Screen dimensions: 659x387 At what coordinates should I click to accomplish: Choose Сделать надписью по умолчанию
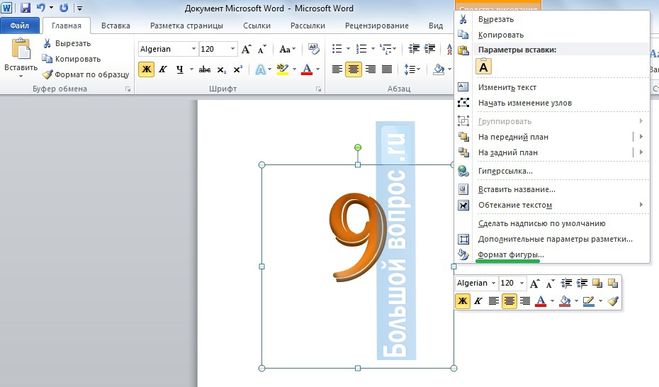[551, 224]
